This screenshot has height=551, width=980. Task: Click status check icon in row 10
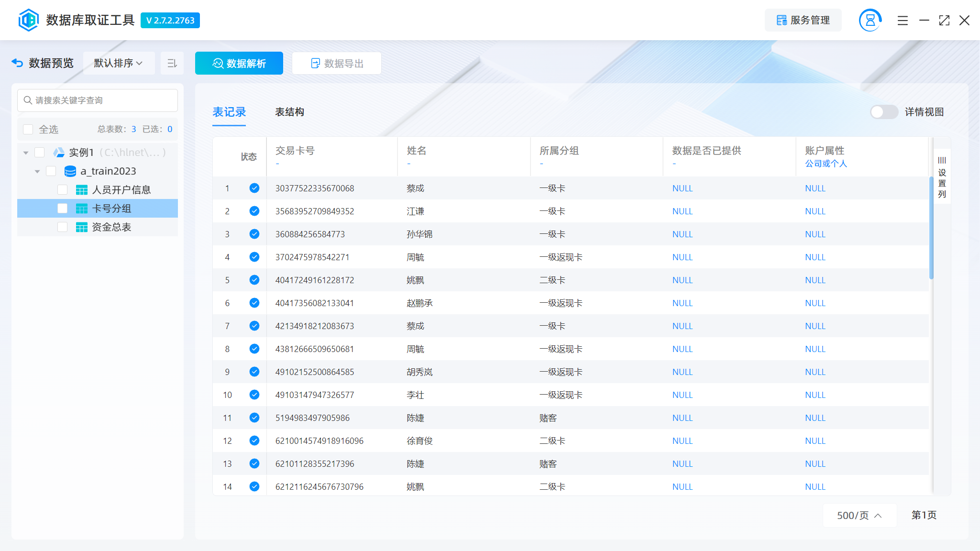pyautogui.click(x=254, y=395)
